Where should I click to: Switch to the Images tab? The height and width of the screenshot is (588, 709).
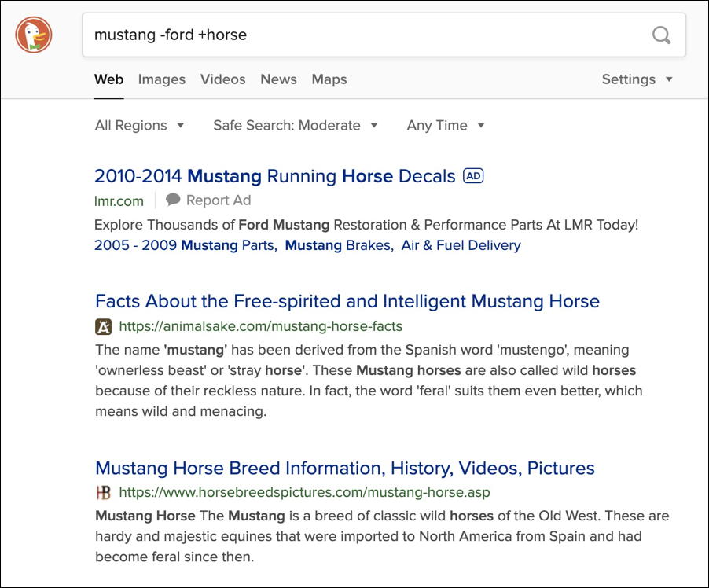pos(162,79)
